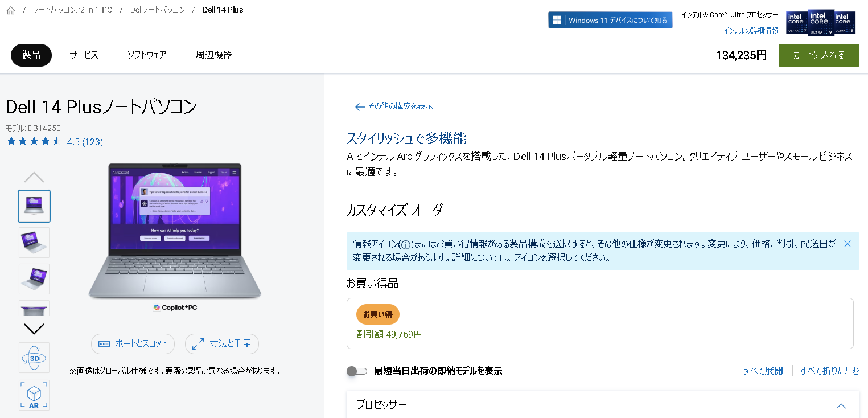
Task: Enable 最短当日出荷の即納モデルを表示 toggle
Action: 357,370
